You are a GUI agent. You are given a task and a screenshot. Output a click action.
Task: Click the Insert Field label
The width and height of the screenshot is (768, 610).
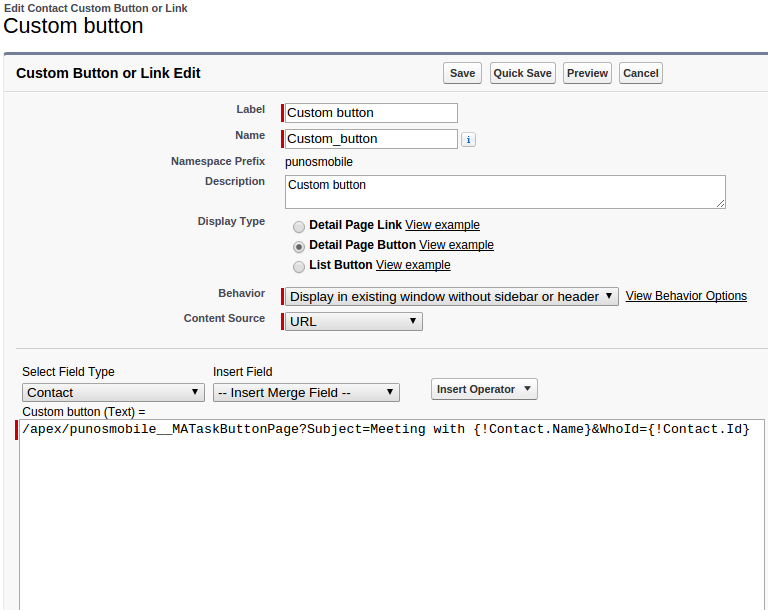coord(242,372)
